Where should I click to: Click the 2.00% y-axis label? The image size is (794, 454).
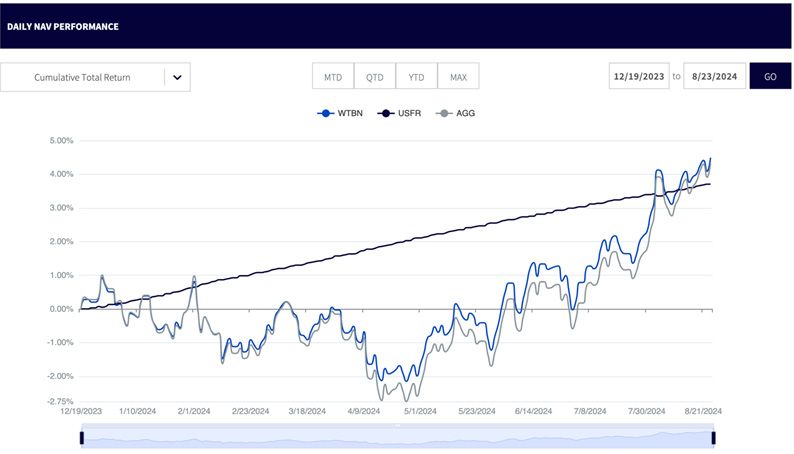[61, 241]
